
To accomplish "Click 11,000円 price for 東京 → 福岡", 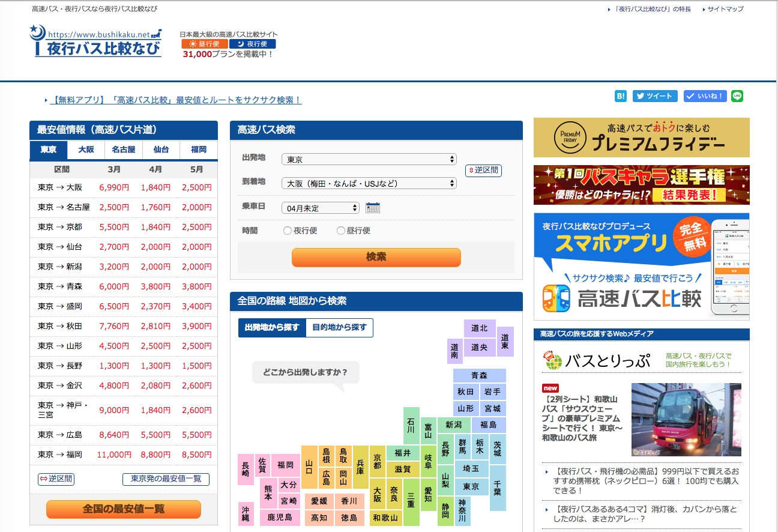I will [114, 455].
